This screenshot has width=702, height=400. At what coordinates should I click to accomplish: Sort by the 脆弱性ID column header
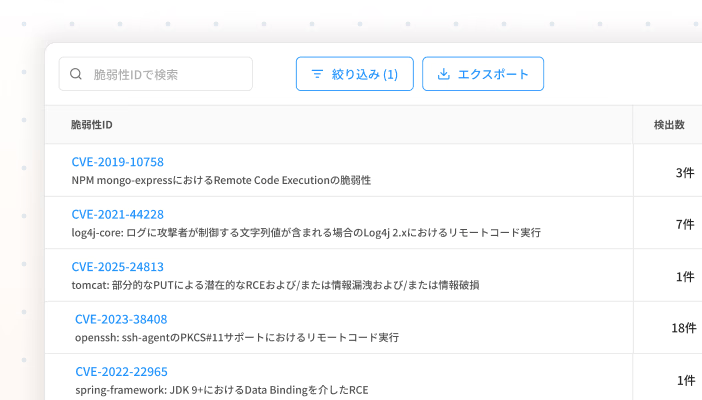[91, 125]
